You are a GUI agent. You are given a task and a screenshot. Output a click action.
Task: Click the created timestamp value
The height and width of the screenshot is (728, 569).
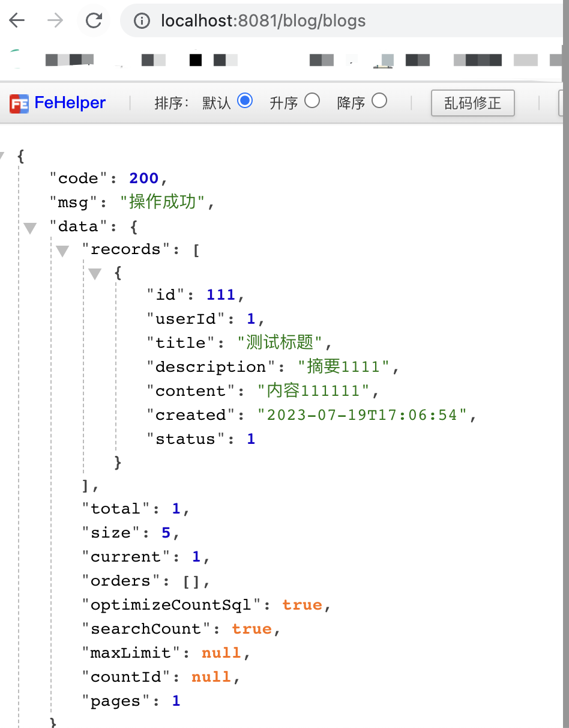click(362, 415)
